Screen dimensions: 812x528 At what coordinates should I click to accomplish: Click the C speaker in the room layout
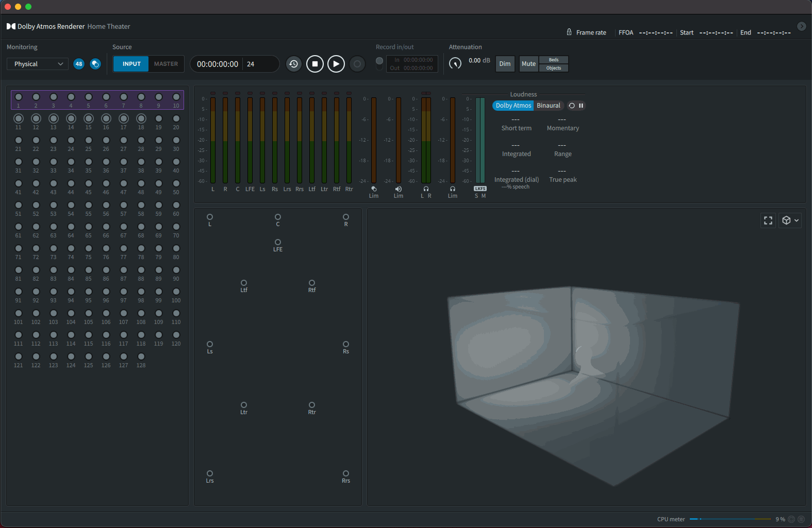coord(278,217)
